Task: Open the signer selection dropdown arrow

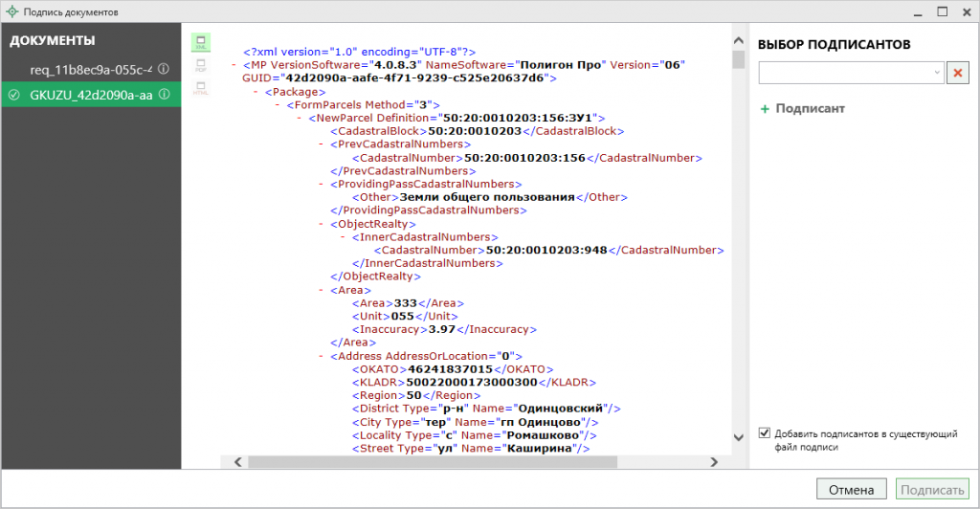Action: point(937,73)
